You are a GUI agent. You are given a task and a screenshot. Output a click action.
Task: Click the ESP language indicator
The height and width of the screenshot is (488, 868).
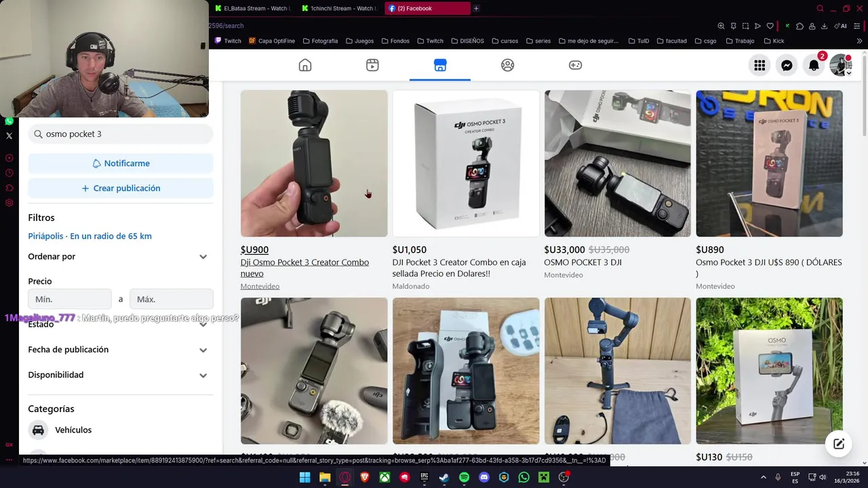coord(795,477)
